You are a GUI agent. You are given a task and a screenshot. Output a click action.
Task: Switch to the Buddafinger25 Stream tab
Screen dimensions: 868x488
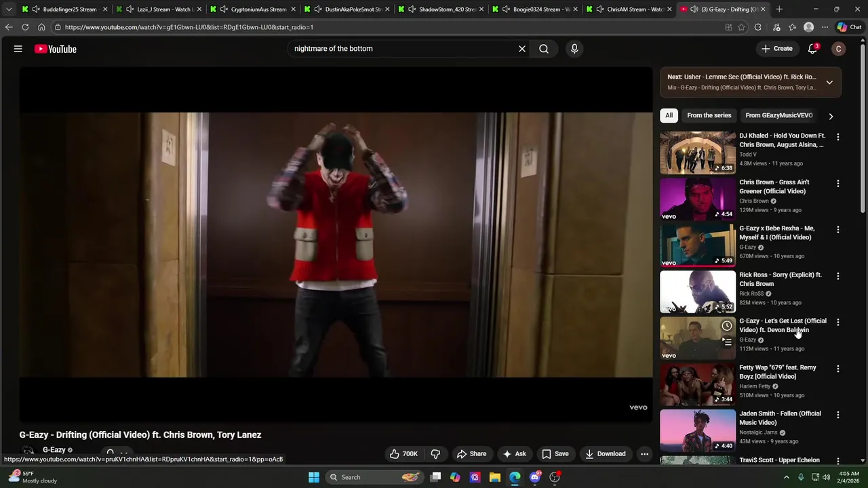(x=65, y=9)
